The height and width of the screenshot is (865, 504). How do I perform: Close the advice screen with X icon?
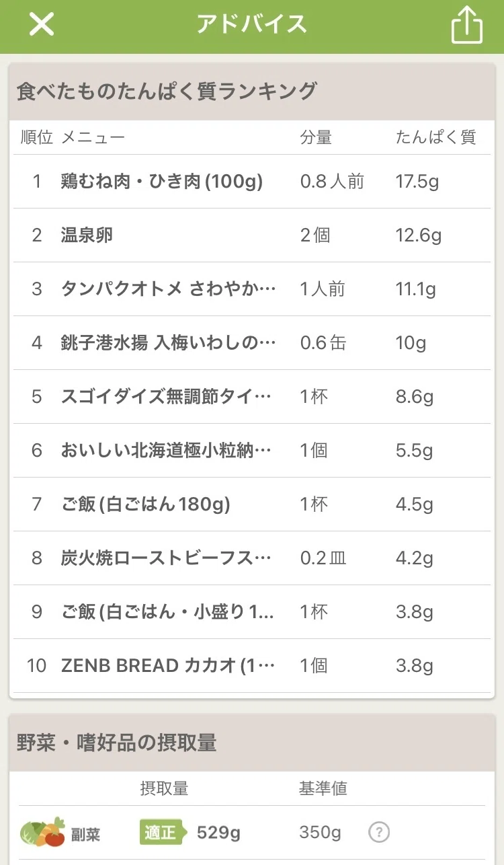pos(42,25)
